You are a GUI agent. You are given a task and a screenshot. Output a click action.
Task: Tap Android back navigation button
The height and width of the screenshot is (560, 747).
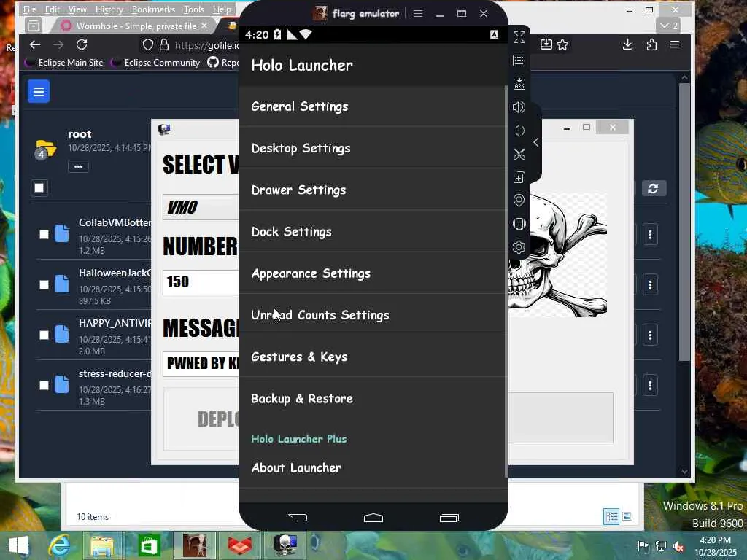coord(298,517)
